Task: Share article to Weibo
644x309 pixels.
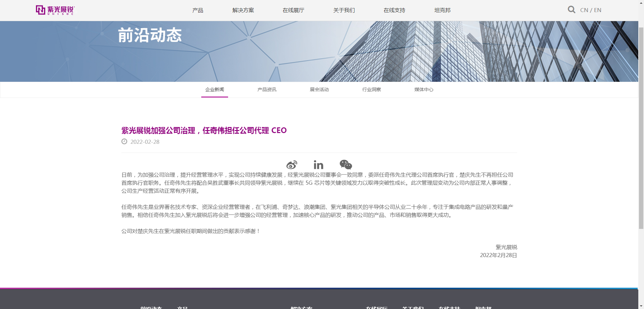Action: 291,165
